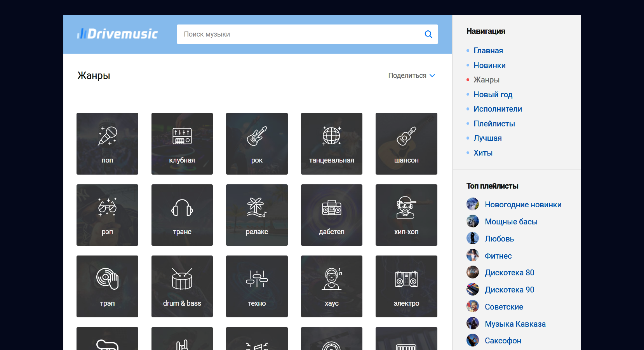Open the Любовь playlist link

499,239
